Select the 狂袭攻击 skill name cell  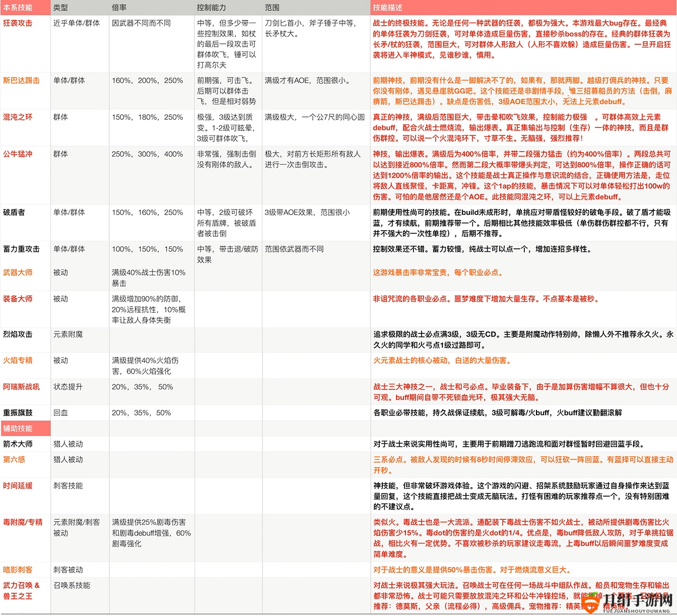[25, 44]
